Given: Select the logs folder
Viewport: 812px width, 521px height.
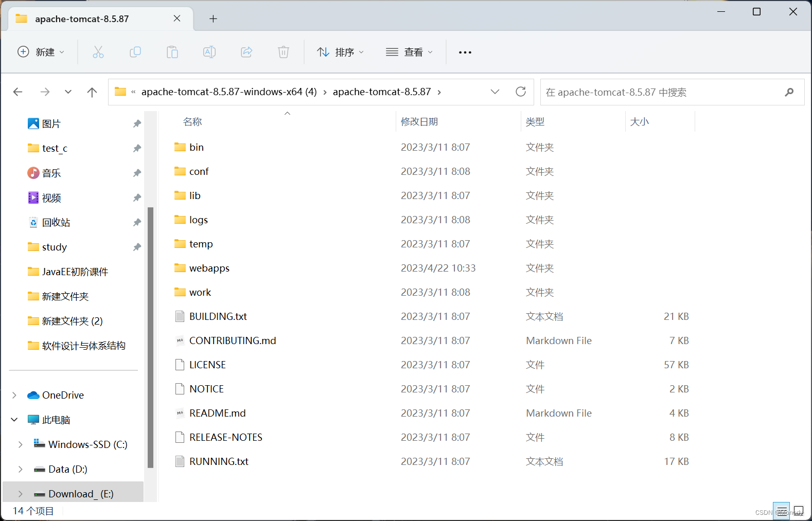Looking at the screenshot, I should [199, 220].
